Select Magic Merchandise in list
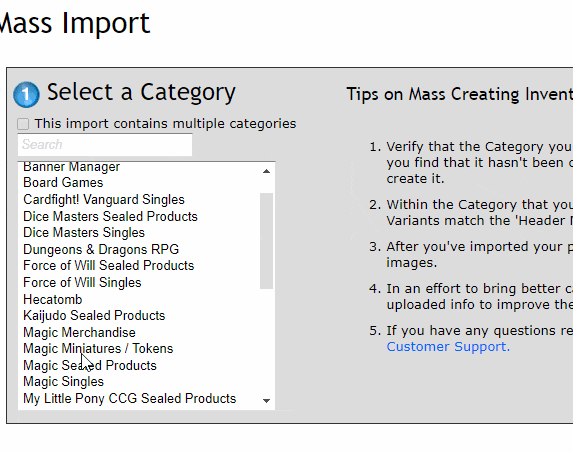 tap(79, 333)
